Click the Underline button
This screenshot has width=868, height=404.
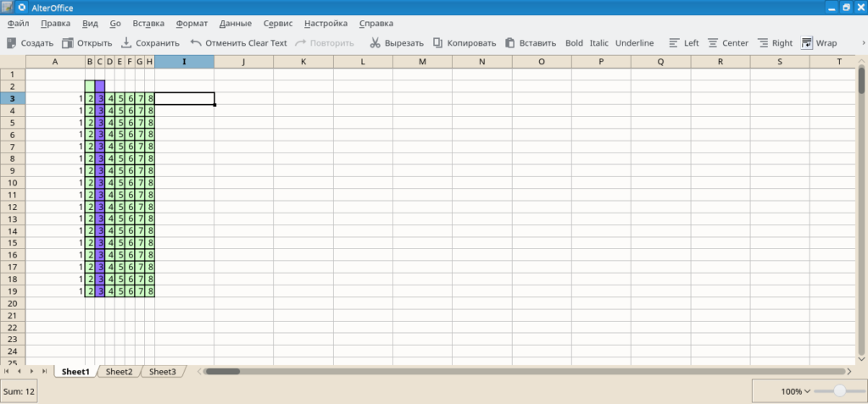634,43
